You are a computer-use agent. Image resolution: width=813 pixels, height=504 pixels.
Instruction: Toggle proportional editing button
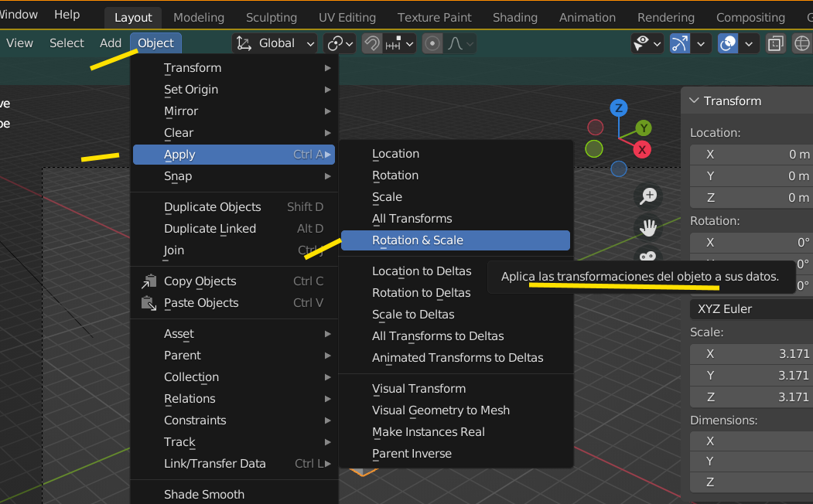[x=432, y=43]
